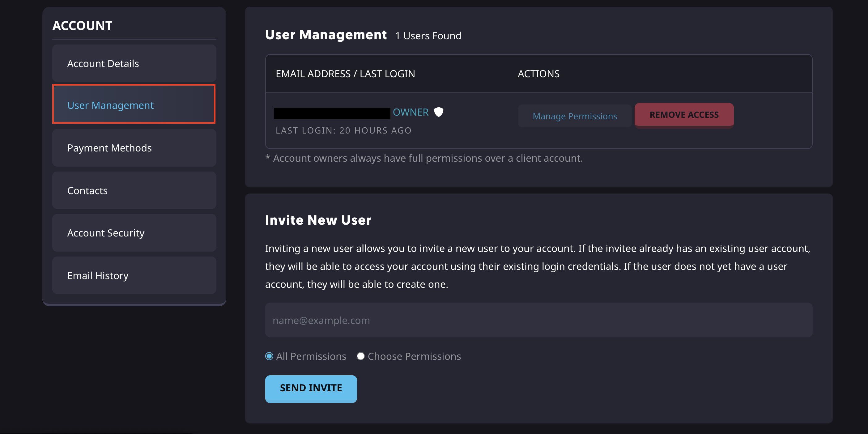Click the Send Invite button

311,388
